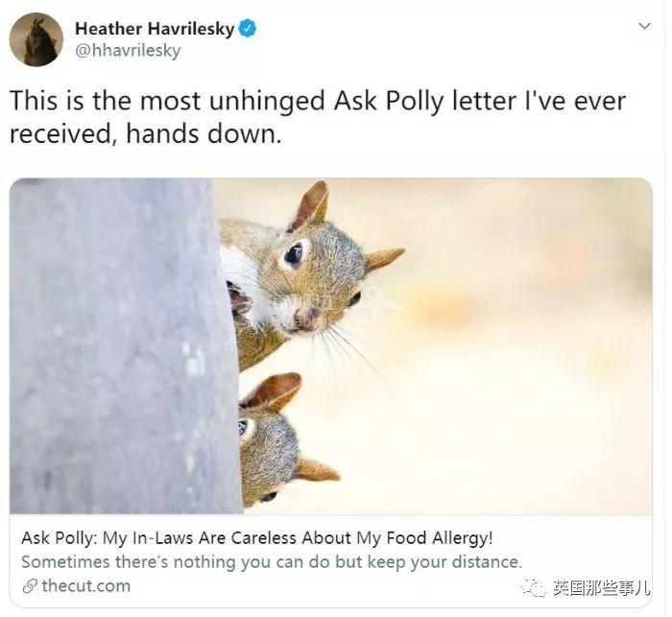Click "received, hands down." tweet line
672x617 pixels.
pyautogui.click(x=145, y=133)
